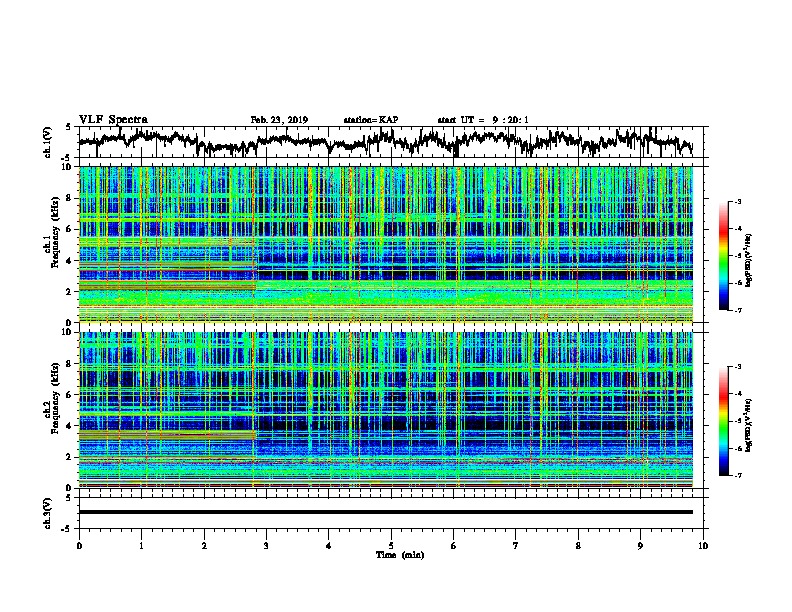Viewport: 792px width, 612px height.
Task: Click inside the ch.2 spectrogram panel
Action: (385, 410)
